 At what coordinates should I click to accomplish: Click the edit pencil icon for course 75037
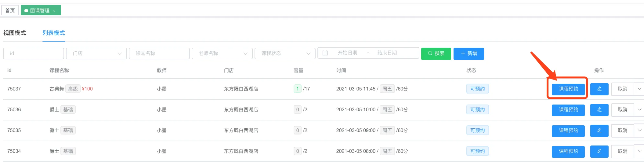pyautogui.click(x=599, y=89)
